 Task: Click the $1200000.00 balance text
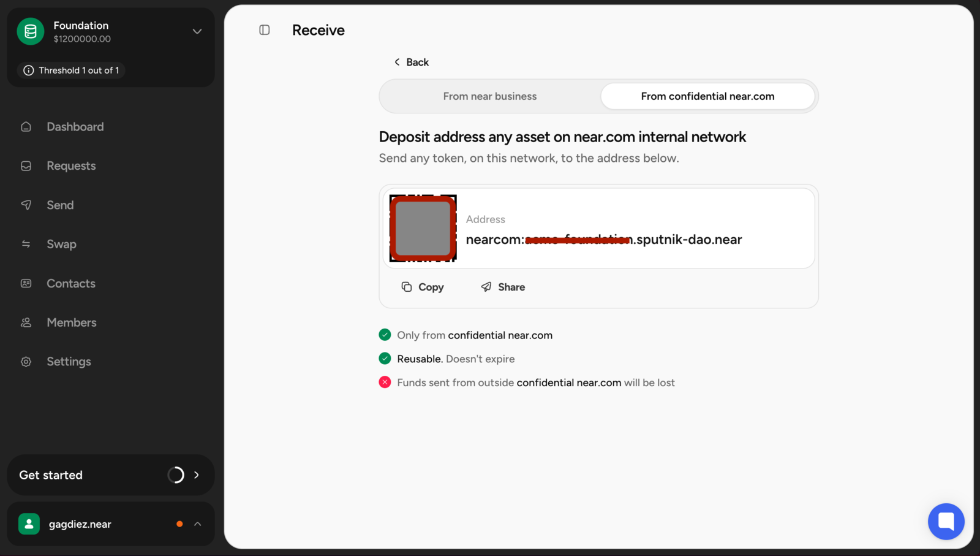(82, 39)
